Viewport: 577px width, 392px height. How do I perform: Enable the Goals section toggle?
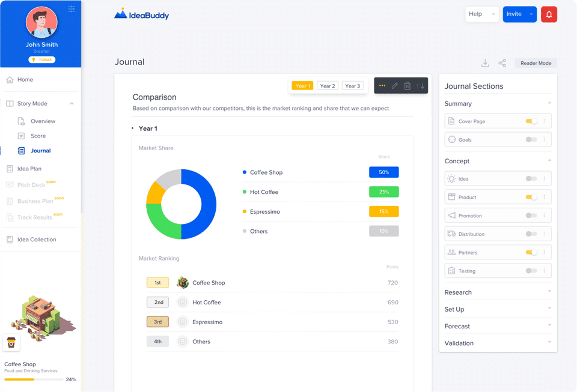531,140
